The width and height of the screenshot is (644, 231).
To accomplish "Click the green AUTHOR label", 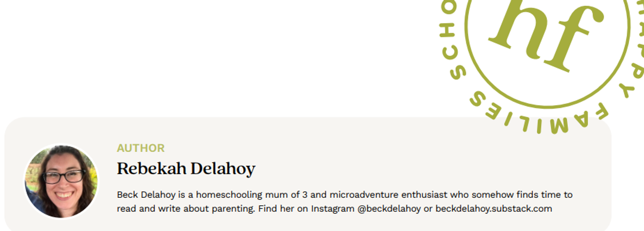I will click(141, 148).
